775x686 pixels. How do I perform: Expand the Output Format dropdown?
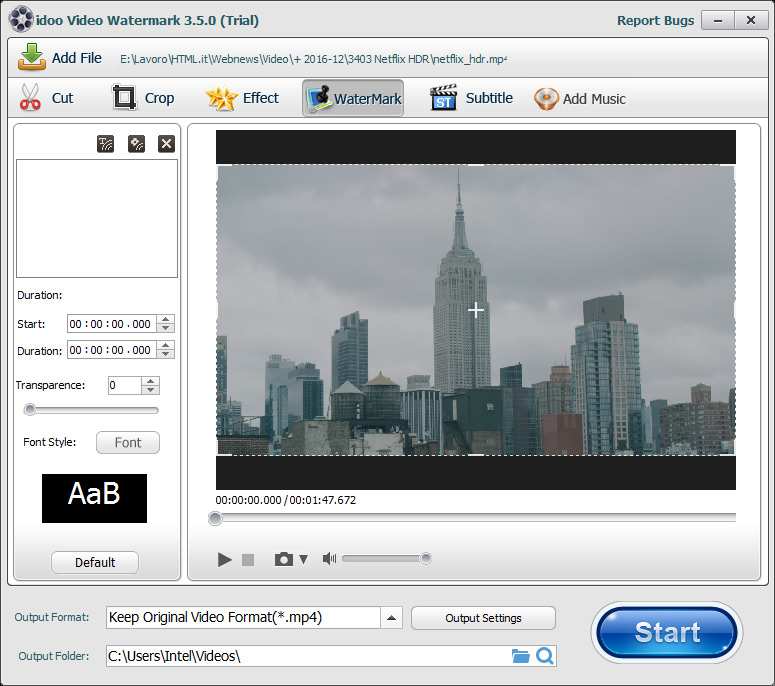pos(392,617)
